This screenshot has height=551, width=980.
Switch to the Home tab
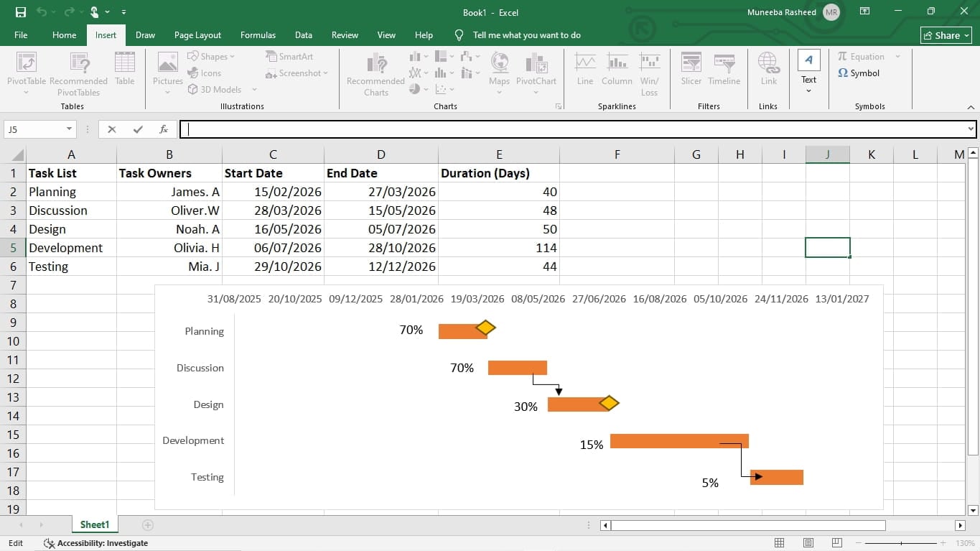(65, 34)
